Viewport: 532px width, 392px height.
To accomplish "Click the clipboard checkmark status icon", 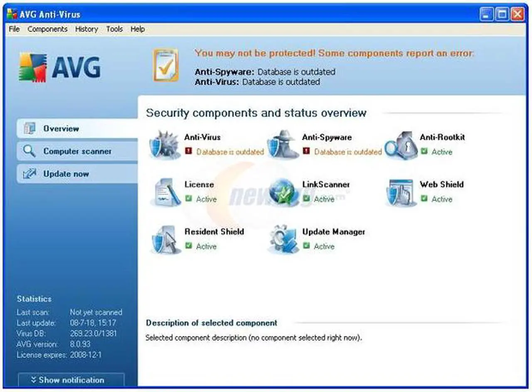I will click(x=166, y=65).
